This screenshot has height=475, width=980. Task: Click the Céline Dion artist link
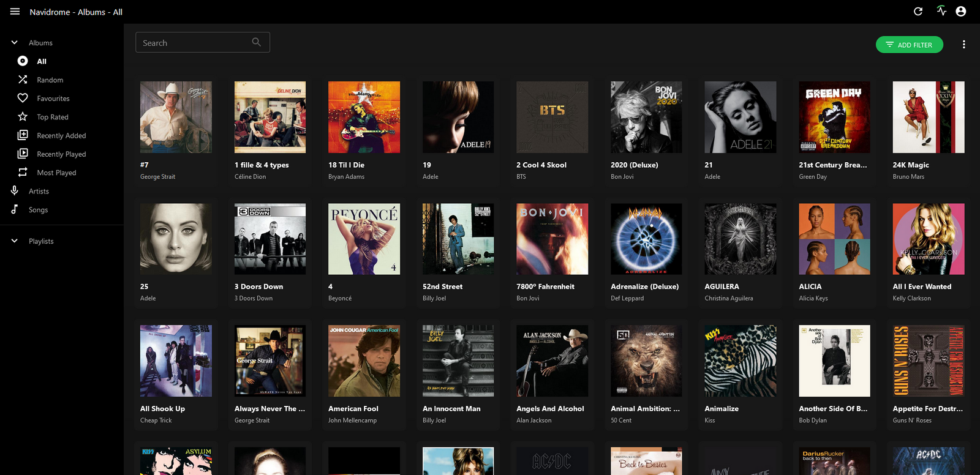pyautogui.click(x=250, y=177)
